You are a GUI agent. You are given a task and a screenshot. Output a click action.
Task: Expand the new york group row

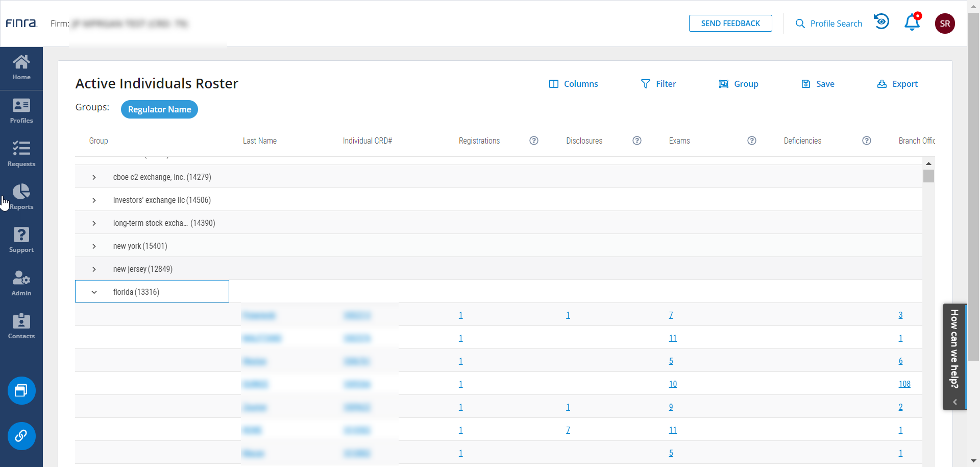point(94,246)
